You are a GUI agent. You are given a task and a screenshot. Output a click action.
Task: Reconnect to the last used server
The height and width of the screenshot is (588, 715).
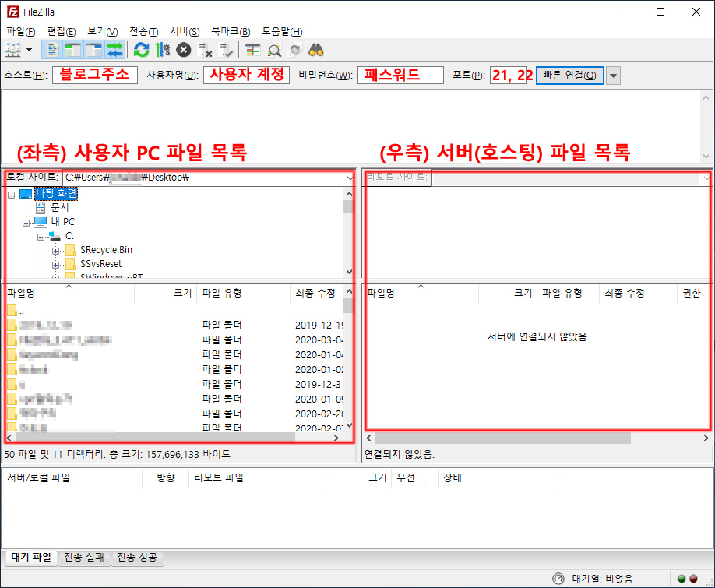pos(226,50)
